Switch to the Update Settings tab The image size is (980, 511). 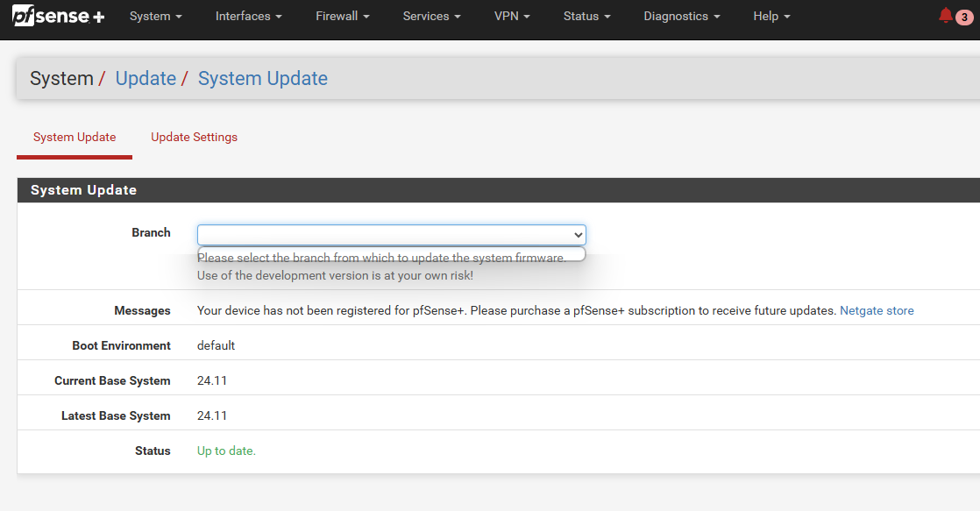coord(195,137)
